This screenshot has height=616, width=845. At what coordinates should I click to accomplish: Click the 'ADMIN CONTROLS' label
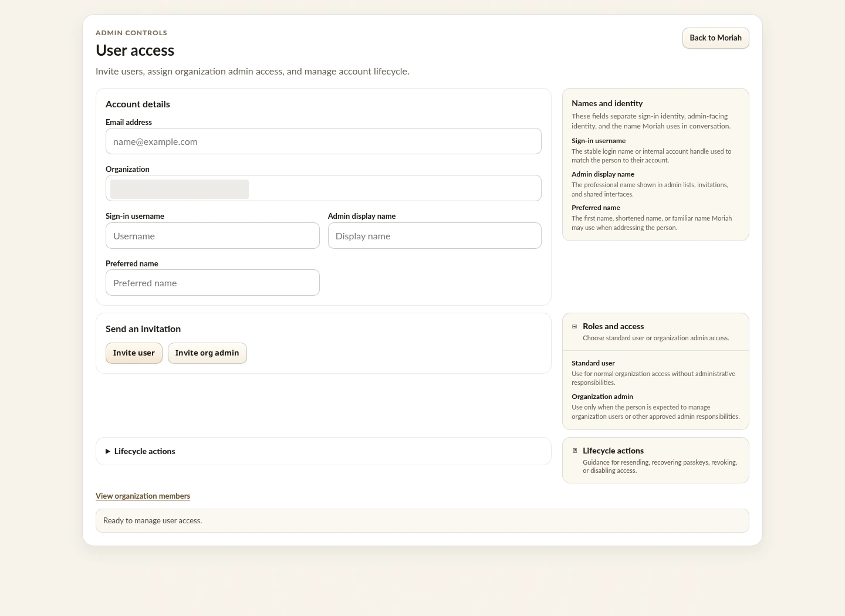[131, 33]
